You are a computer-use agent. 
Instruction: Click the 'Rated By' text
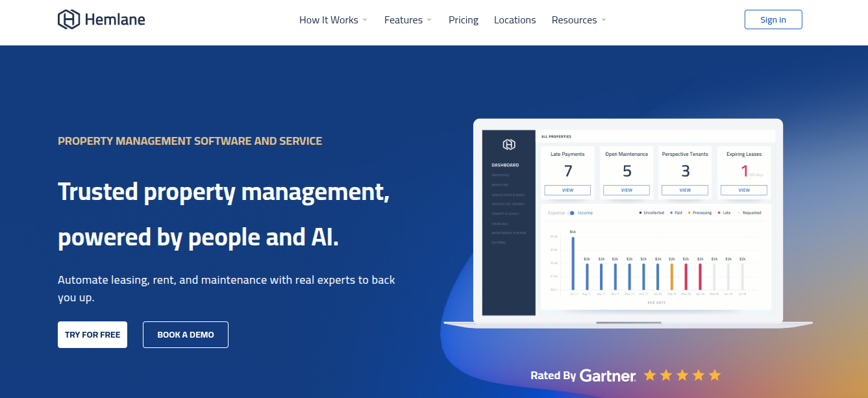[x=553, y=375]
